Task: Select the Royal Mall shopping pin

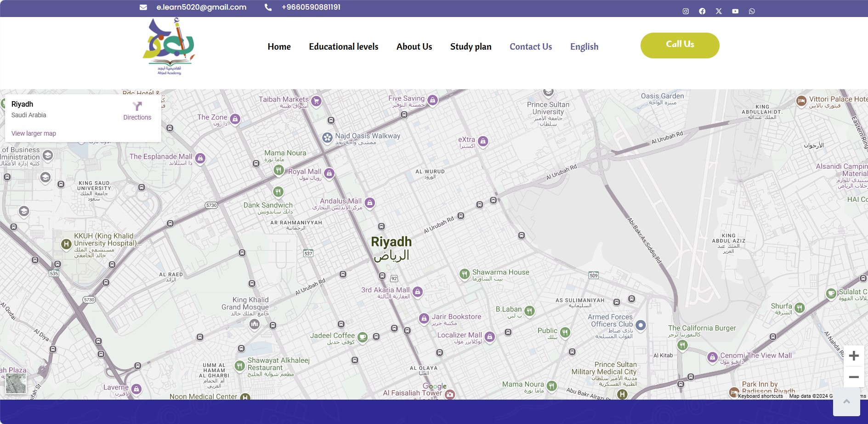Action: point(329,173)
